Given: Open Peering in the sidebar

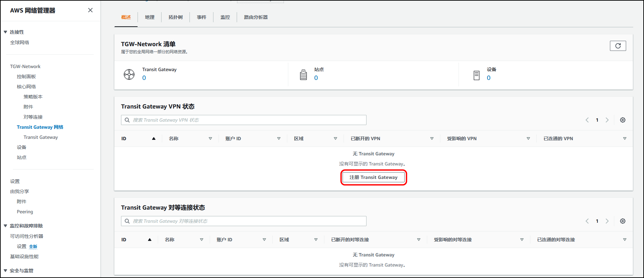Looking at the screenshot, I should coord(25,212).
